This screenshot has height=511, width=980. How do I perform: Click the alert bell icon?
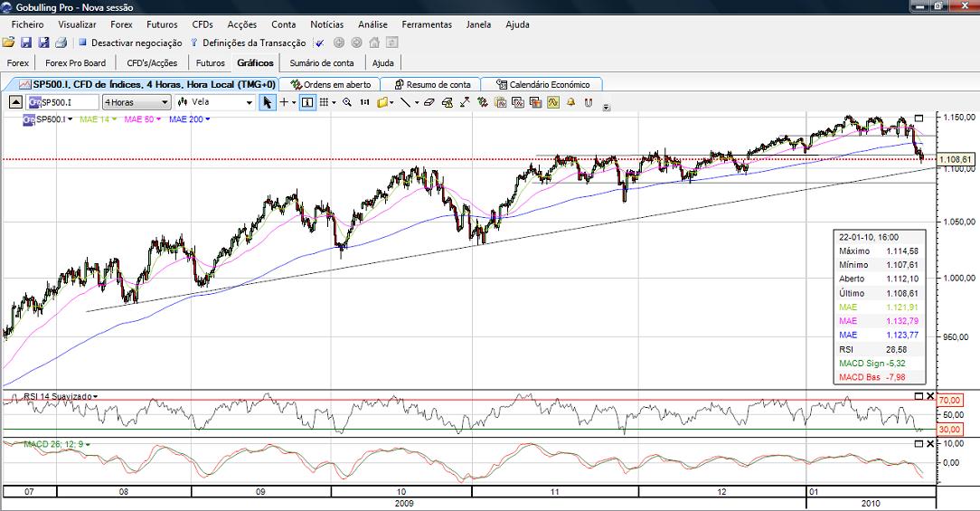[570, 102]
